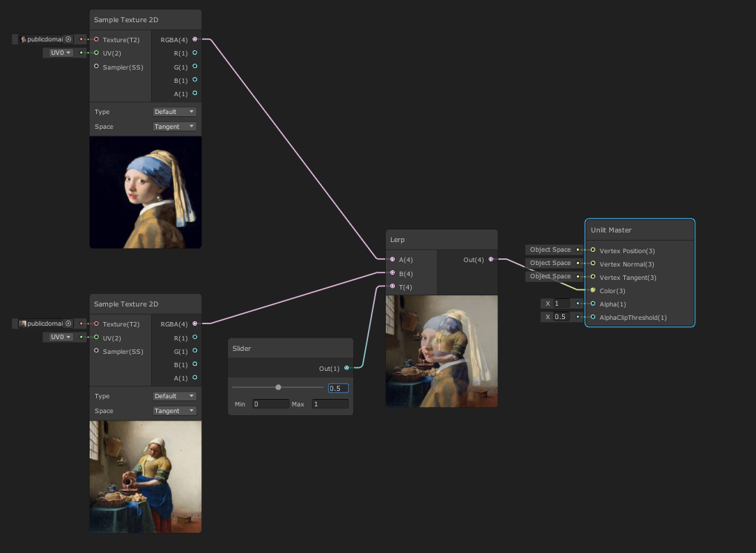The width and height of the screenshot is (756, 553).
Task: Click the top publicdomai texture field
Action: tap(45, 39)
